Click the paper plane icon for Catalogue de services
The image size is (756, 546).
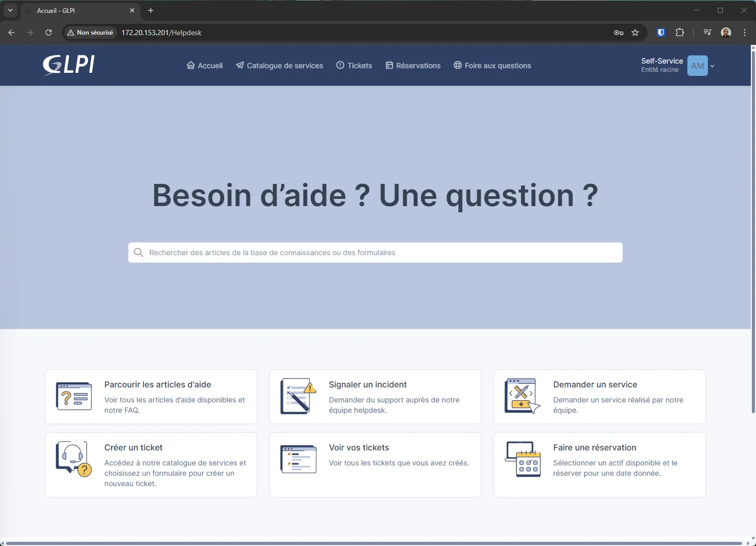coord(240,65)
